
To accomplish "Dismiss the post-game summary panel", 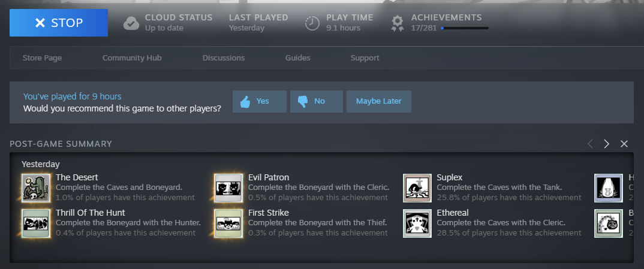I will [624, 144].
